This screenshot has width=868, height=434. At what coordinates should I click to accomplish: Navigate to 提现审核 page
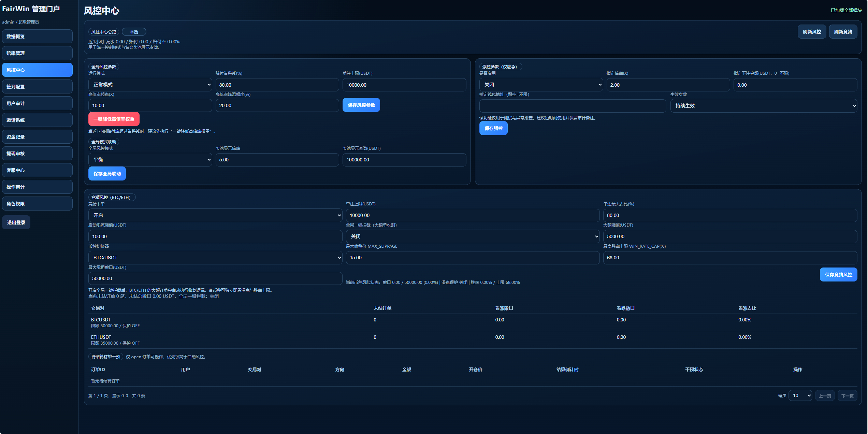(x=37, y=154)
